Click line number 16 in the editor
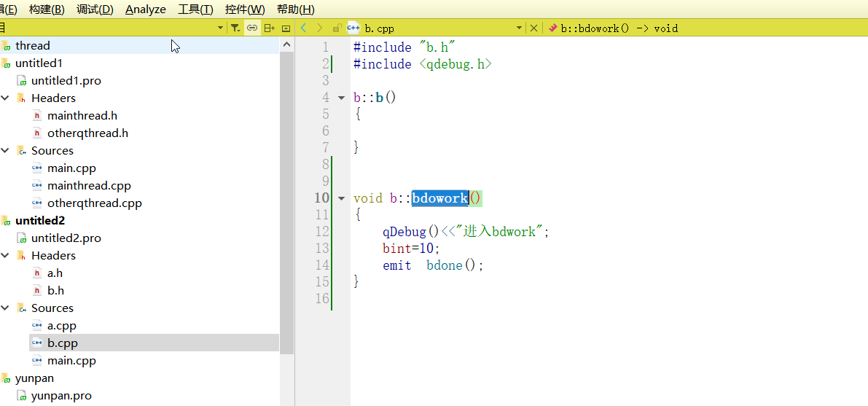The width and height of the screenshot is (868, 406). click(321, 299)
